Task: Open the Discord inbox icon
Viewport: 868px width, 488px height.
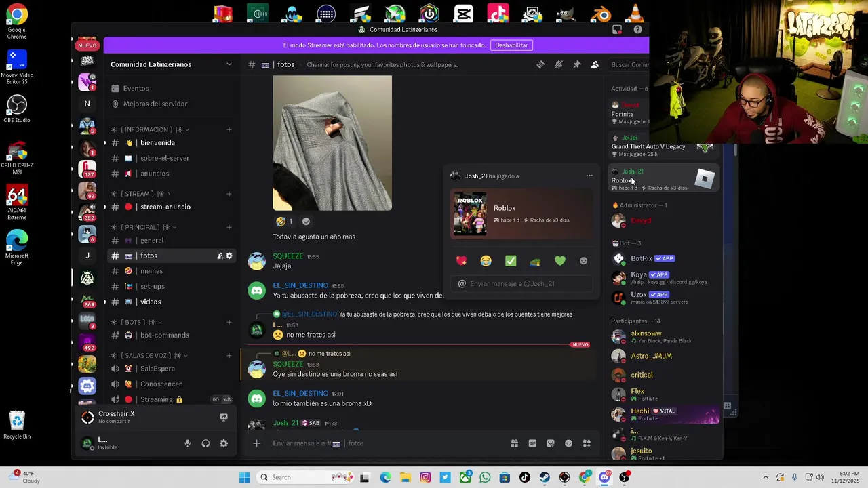Action: 617,30
